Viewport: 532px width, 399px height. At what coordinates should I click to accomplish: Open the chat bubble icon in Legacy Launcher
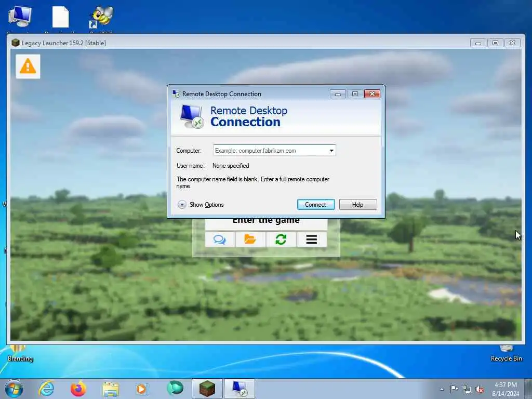[220, 240]
